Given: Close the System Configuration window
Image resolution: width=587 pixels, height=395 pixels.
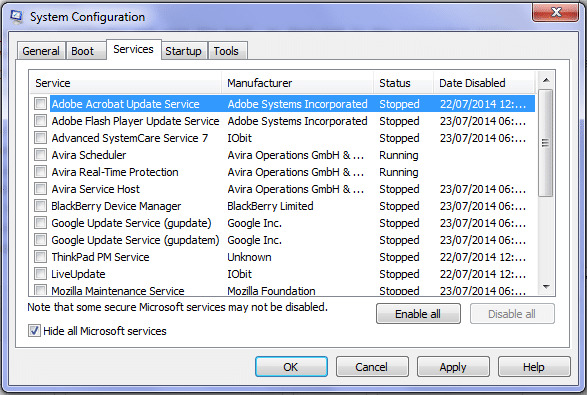Looking at the screenshot, I should tap(556, 12).
